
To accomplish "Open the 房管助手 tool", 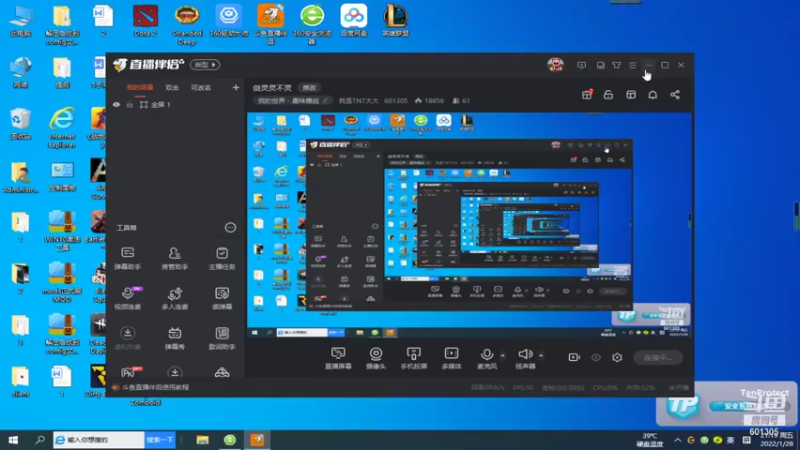I will point(174,258).
